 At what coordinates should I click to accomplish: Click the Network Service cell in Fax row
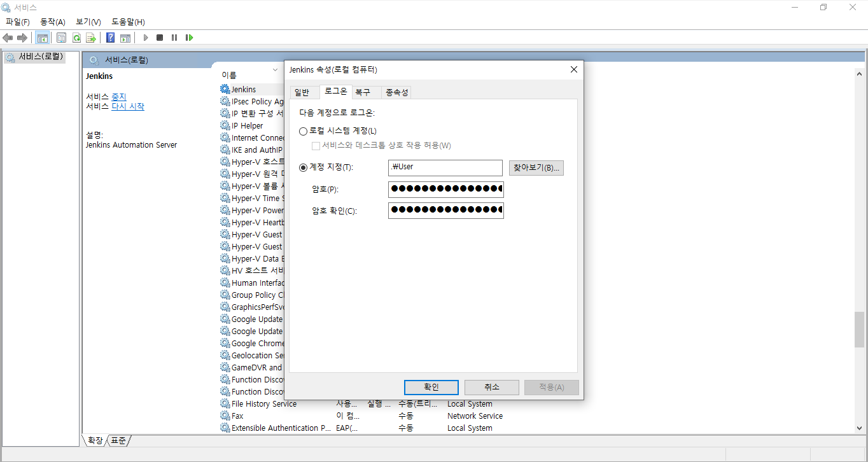tap(475, 416)
